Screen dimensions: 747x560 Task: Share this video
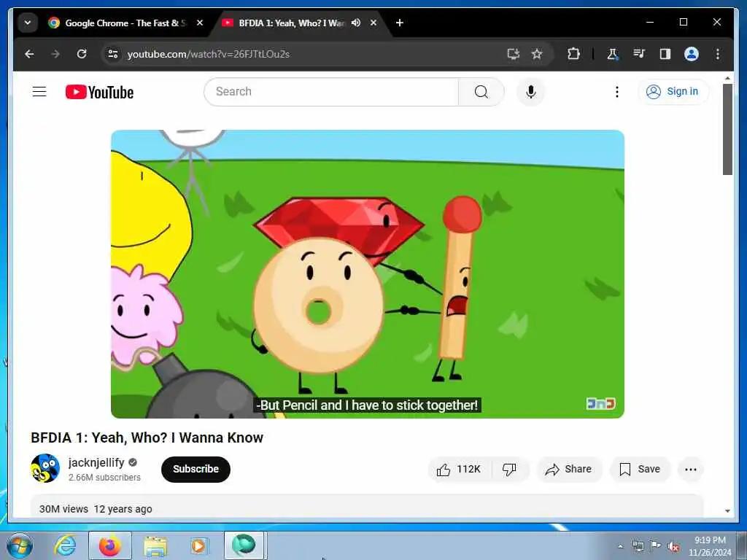tap(569, 470)
